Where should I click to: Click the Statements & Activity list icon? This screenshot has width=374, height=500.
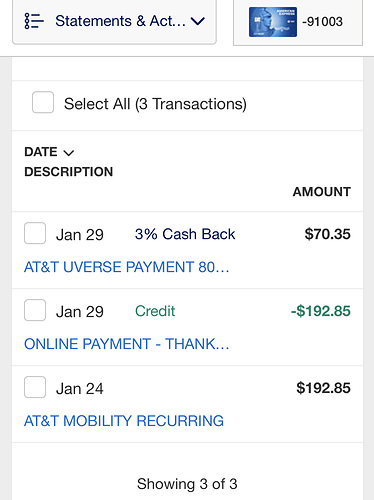tap(34, 21)
